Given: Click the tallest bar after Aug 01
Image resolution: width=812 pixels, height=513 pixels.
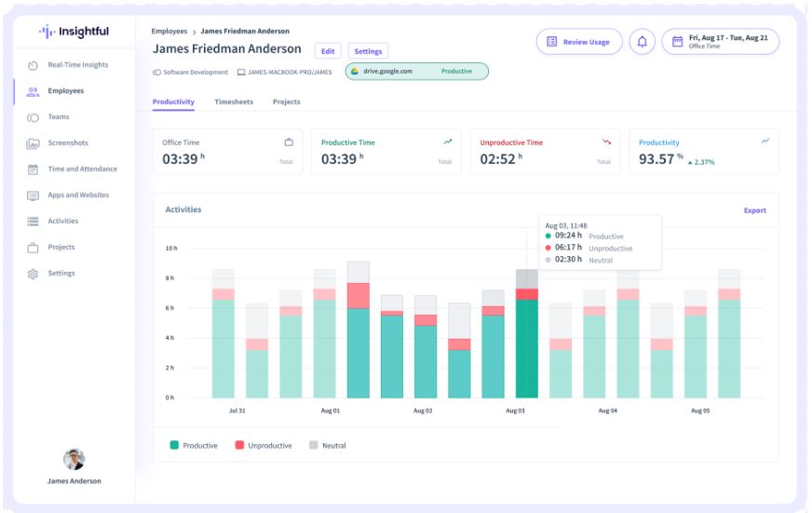Looking at the screenshot, I should coord(359,330).
